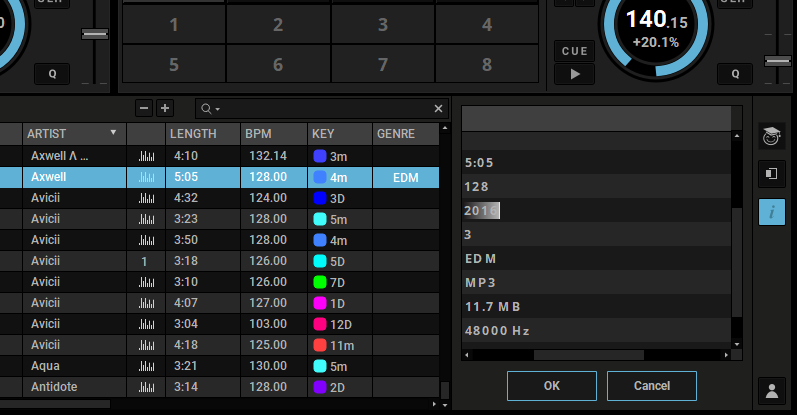The height and width of the screenshot is (415, 797).
Task: Click waveform icon of Aqua row
Action: click(146, 366)
